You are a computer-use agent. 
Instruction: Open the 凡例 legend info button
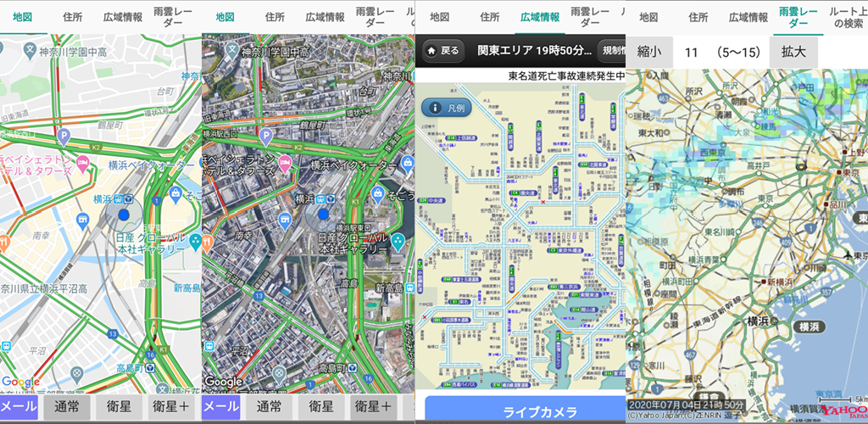point(447,108)
